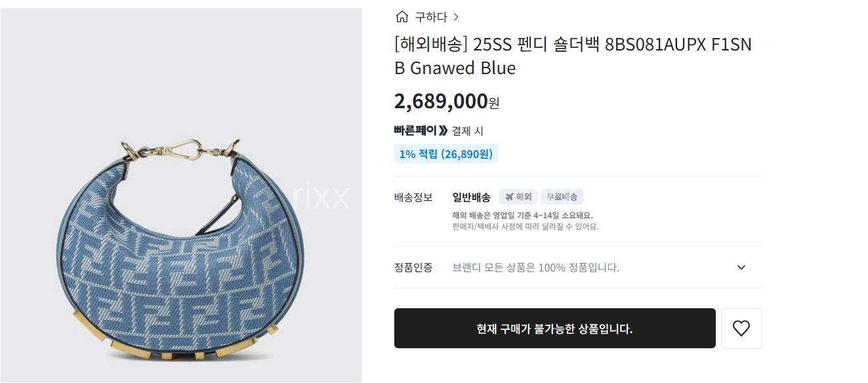Click the 결제 시 text beside 빠른페이

click(468, 131)
